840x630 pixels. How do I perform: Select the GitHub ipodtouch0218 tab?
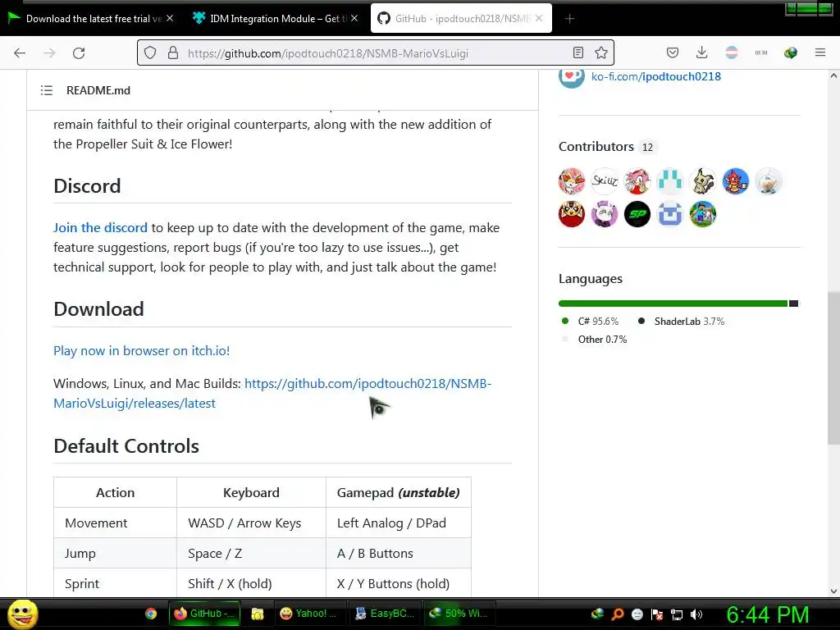461,18
